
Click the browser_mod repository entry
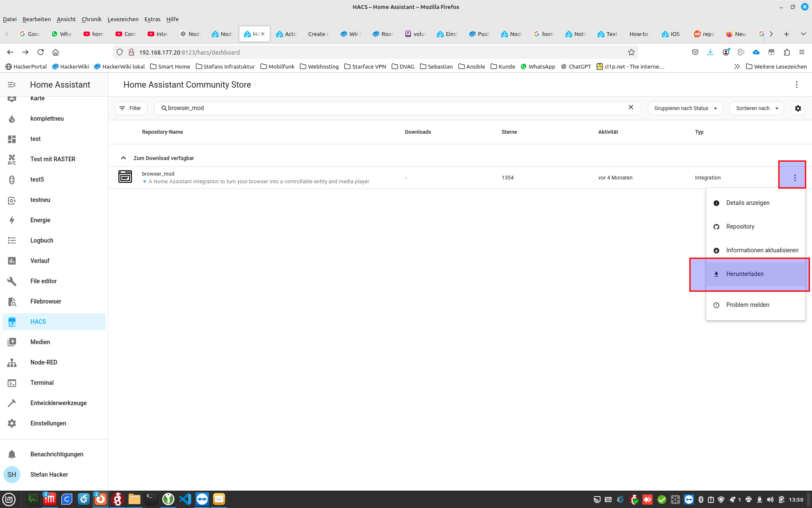click(x=158, y=174)
